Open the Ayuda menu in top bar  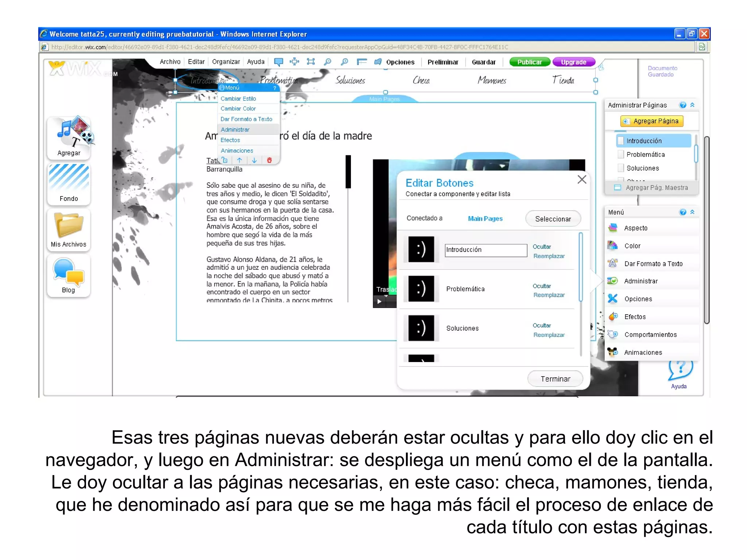pos(256,62)
